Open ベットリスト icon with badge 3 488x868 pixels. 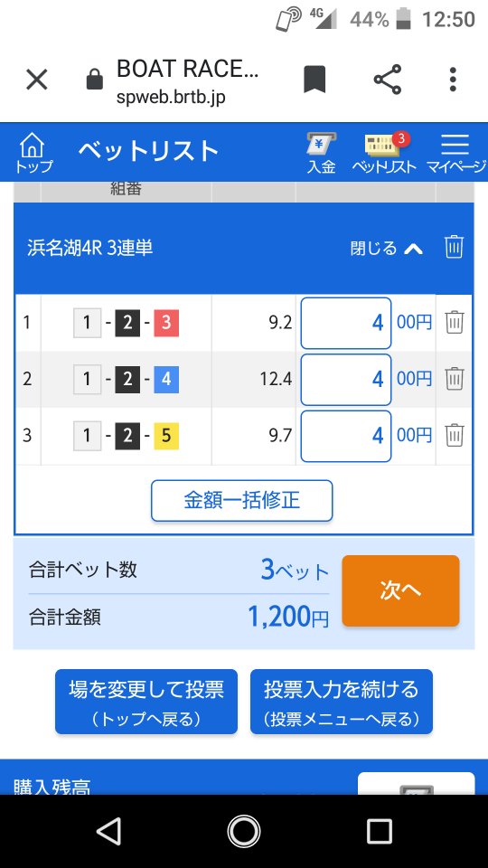tap(384, 154)
